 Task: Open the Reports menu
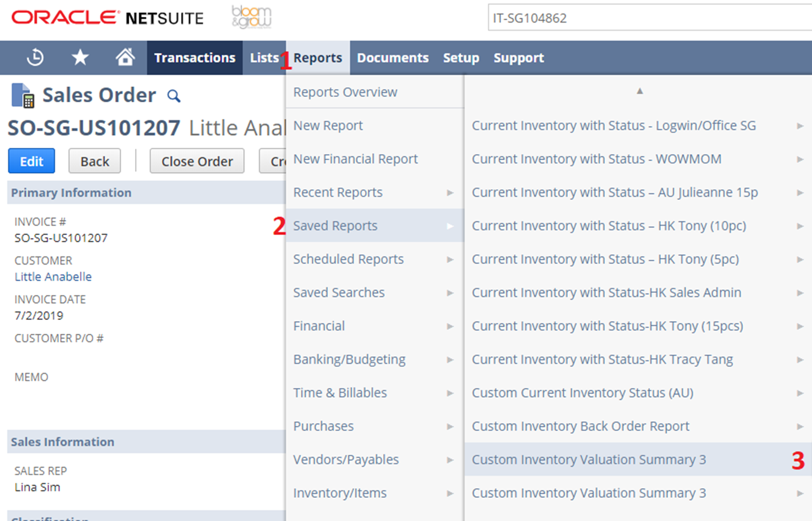click(x=318, y=58)
